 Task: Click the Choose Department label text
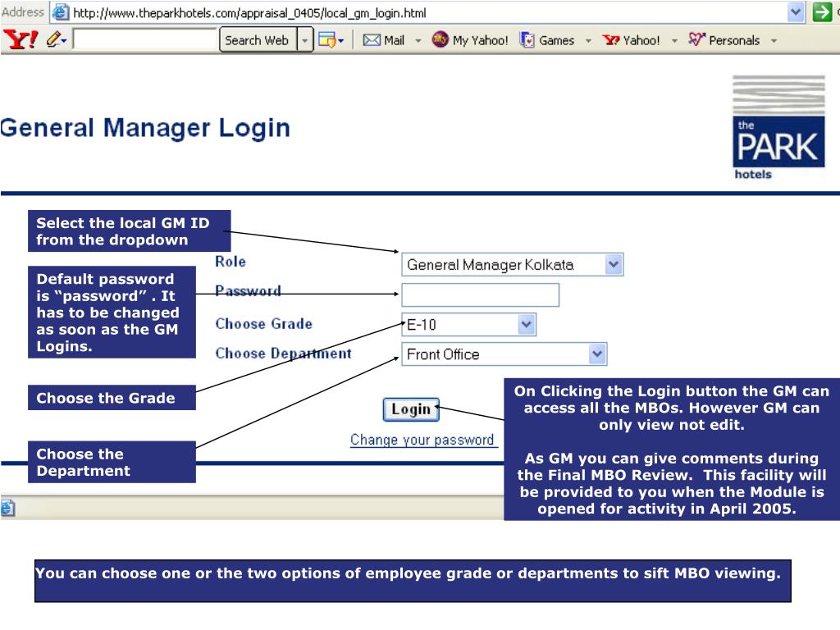tap(283, 353)
